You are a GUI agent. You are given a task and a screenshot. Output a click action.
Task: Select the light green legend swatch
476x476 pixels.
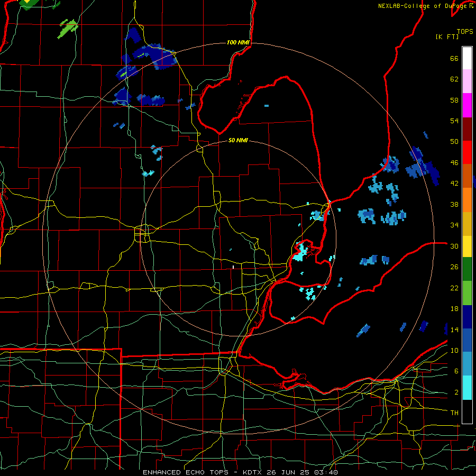click(x=467, y=293)
